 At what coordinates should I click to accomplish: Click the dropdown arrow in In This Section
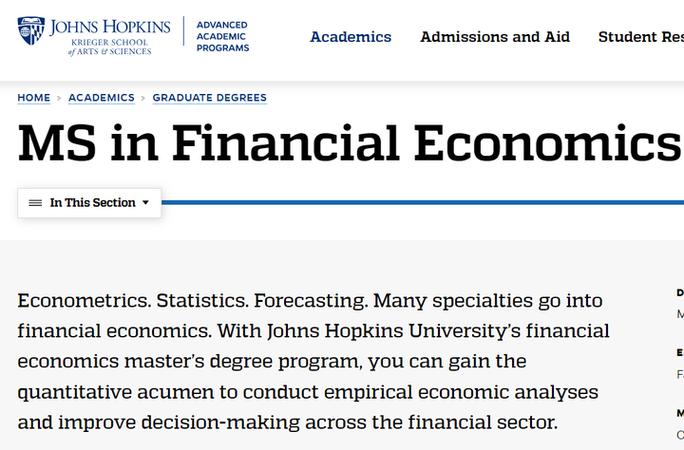point(146,202)
